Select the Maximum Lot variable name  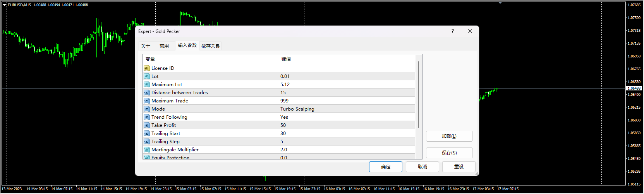tap(167, 85)
